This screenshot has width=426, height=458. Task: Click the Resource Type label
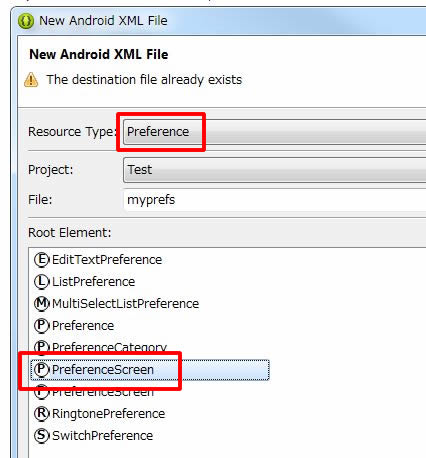72,132
